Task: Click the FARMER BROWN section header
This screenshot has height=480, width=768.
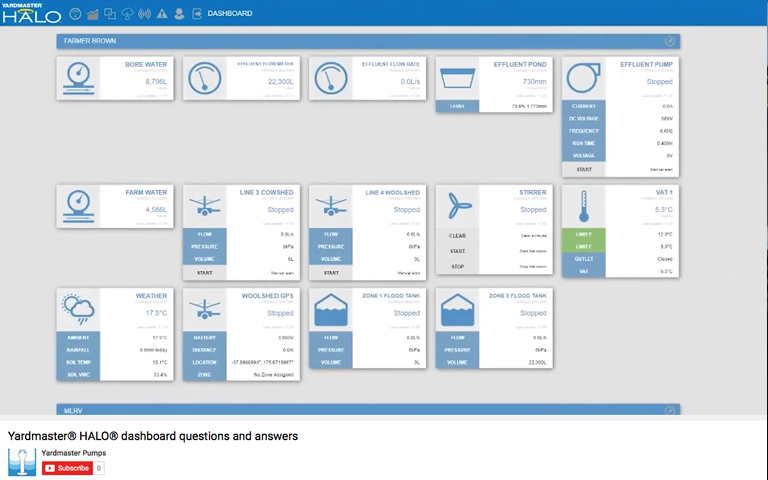Action: (368, 41)
